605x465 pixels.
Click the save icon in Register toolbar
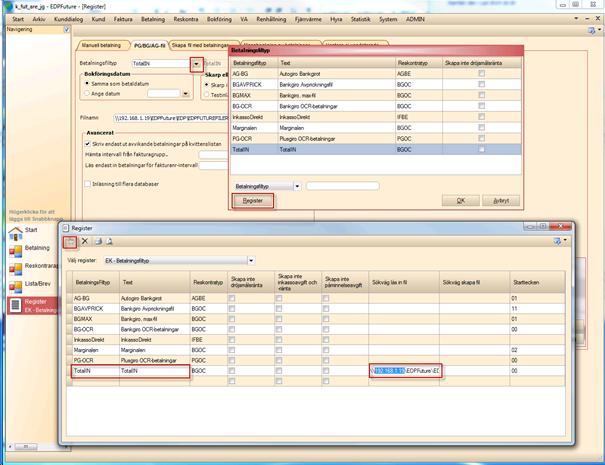tap(70, 241)
